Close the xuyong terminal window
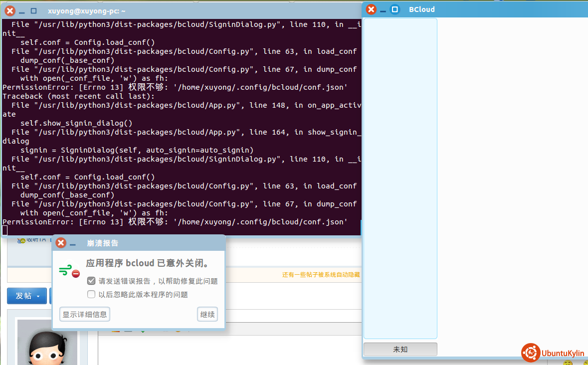Screen dimensions: 588x365 coord(10,10)
